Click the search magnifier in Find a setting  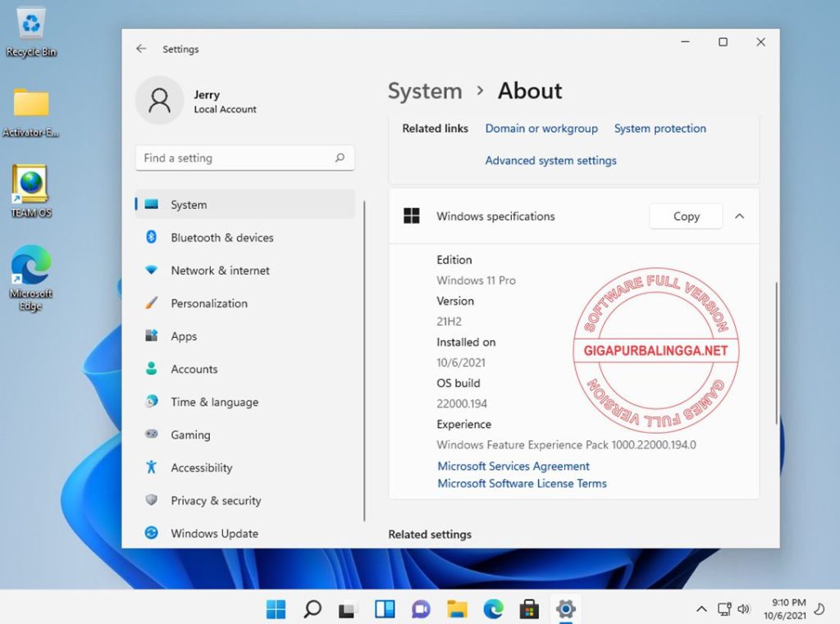click(340, 157)
